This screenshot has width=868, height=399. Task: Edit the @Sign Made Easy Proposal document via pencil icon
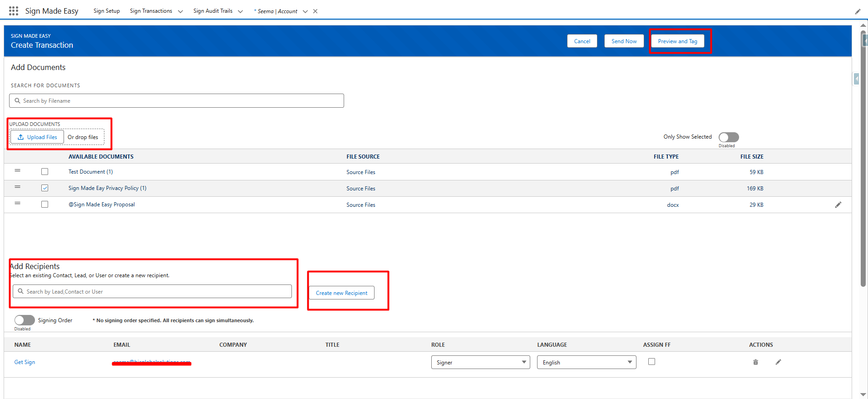pyautogui.click(x=838, y=204)
